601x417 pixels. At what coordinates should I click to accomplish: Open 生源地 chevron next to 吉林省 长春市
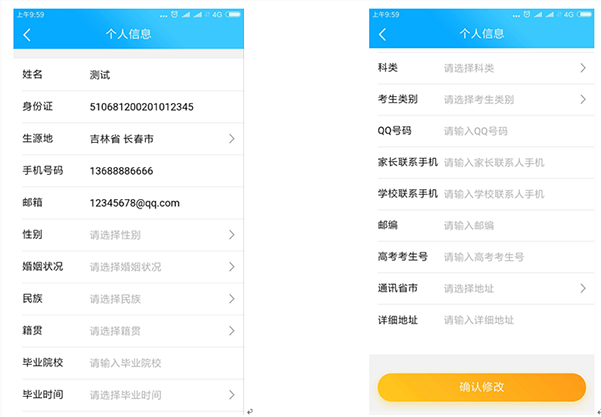[232, 139]
